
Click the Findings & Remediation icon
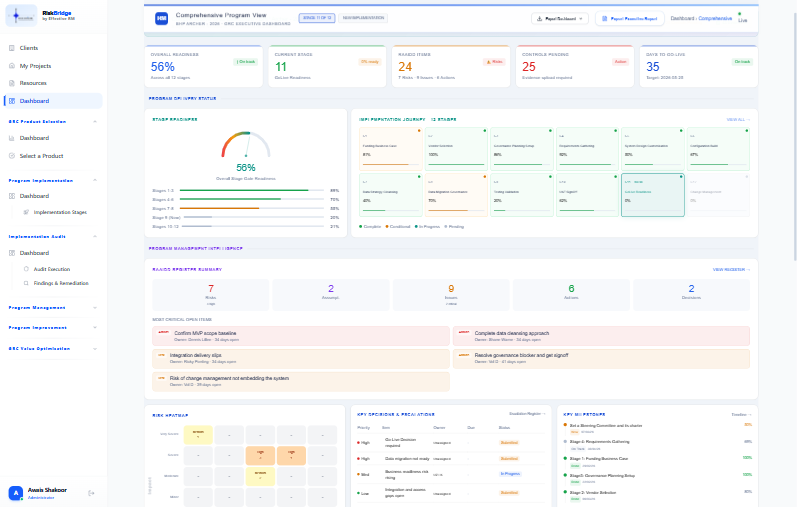point(26,283)
